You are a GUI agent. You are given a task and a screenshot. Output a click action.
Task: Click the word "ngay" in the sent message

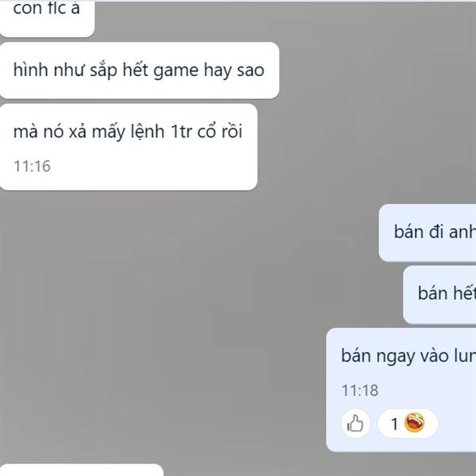pyautogui.click(x=395, y=356)
